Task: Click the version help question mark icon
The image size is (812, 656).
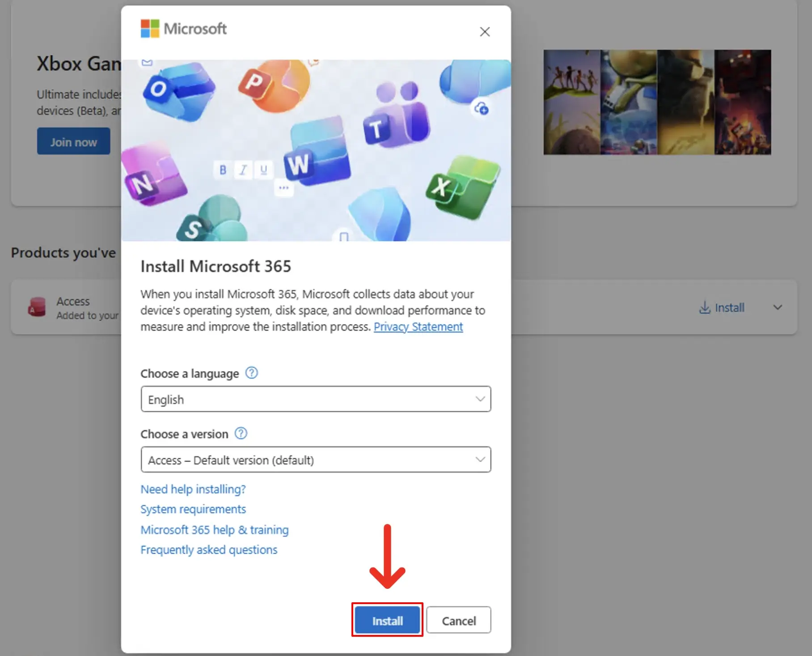Action: tap(241, 433)
